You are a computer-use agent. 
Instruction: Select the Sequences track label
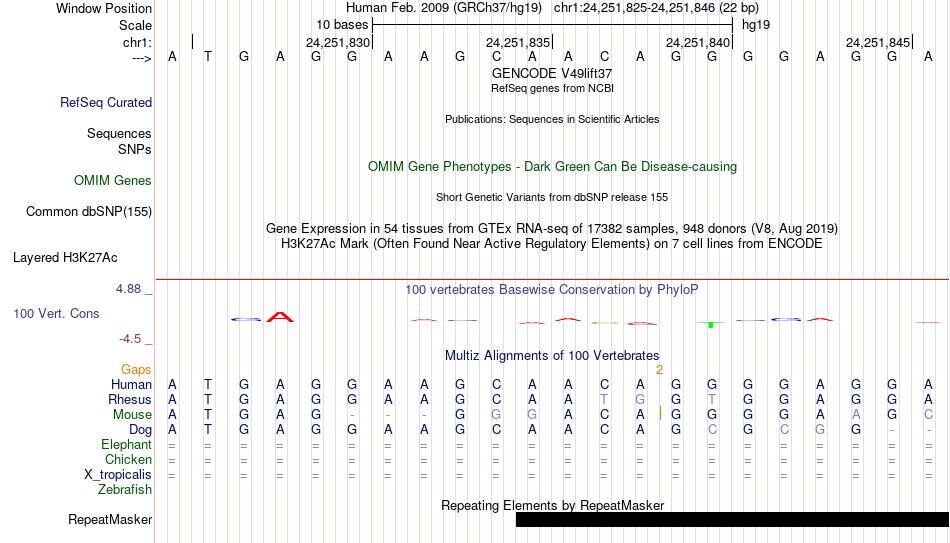(119, 133)
